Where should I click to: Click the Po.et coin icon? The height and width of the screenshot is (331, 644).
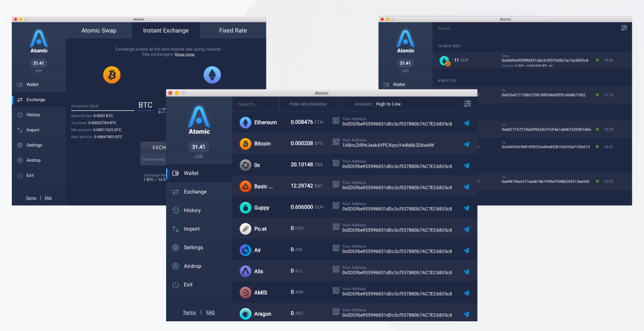point(245,229)
